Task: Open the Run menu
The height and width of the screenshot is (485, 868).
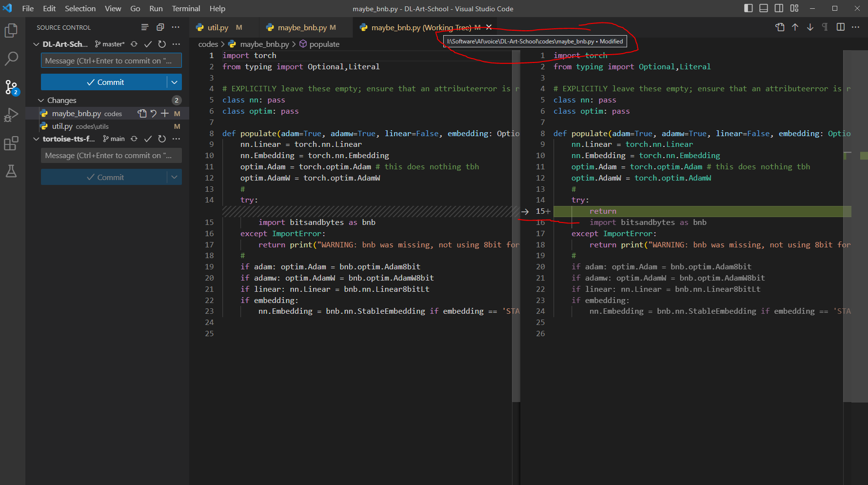Action: pos(156,8)
